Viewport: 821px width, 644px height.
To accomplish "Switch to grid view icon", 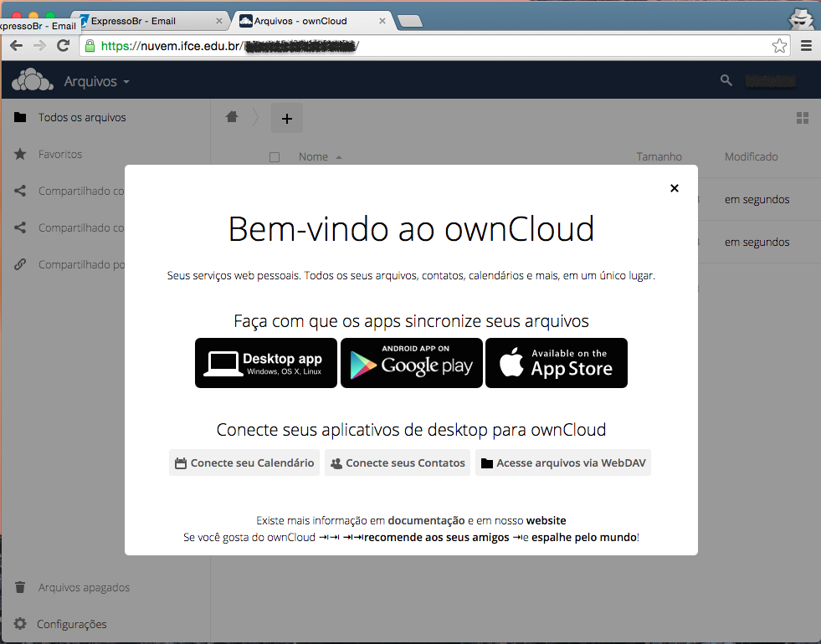I will [802, 118].
